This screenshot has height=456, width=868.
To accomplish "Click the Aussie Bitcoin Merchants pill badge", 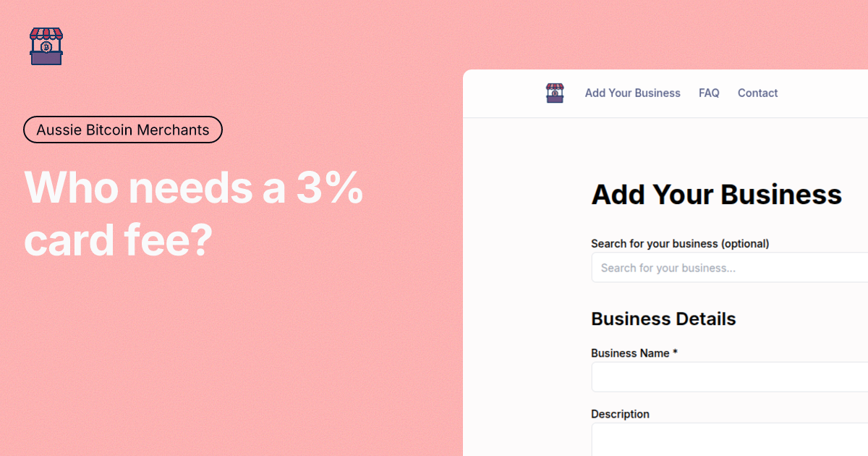I will (123, 130).
